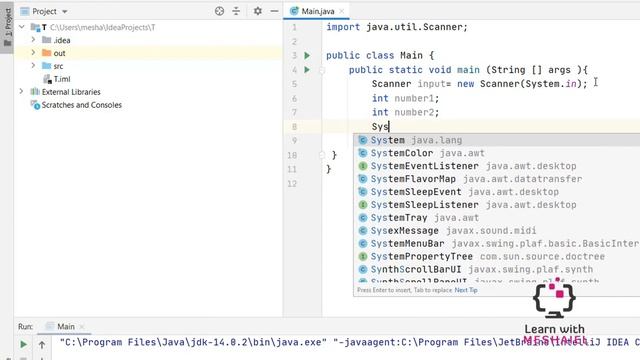
Task: Collapse the T project root node
Action: 22,27
